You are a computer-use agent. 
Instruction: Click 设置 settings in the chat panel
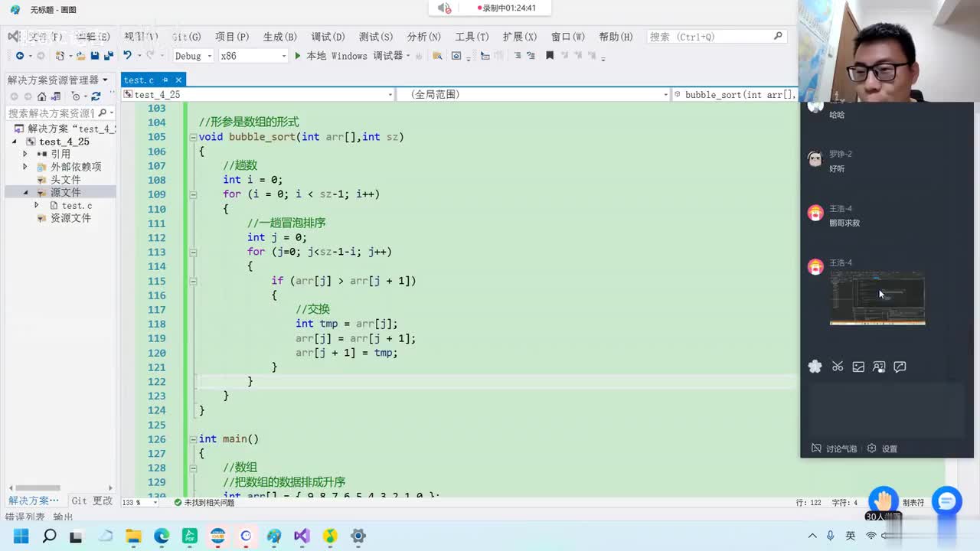pyautogui.click(x=889, y=448)
